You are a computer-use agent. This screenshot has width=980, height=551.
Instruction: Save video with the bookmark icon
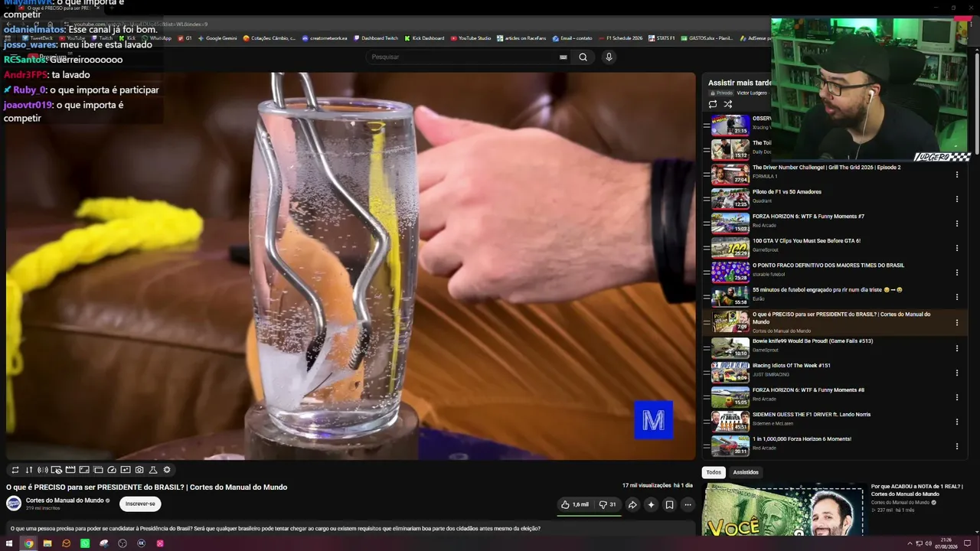coord(669,504)
